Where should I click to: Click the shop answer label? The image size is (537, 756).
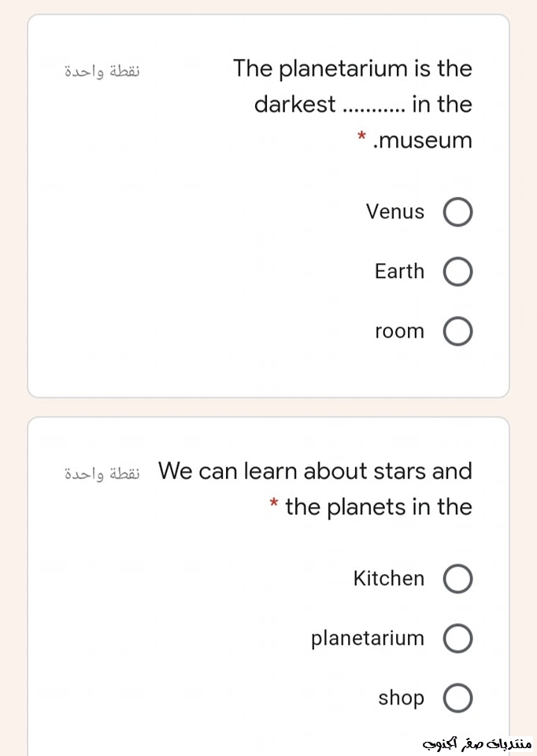pyautogui.click(x=401, y=698)
